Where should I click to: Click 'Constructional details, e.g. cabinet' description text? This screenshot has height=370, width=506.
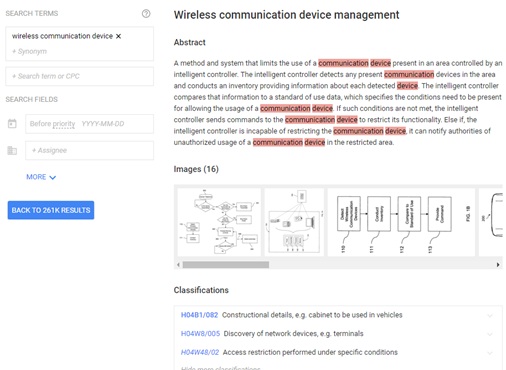point(312,315)
